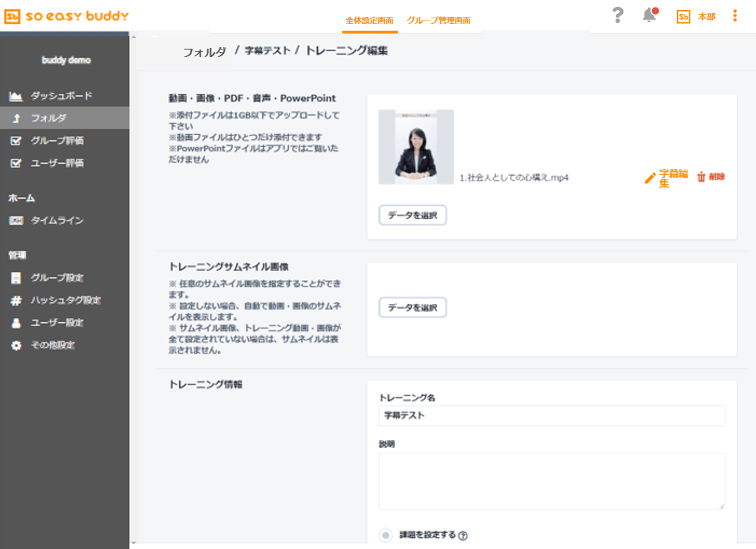Click the Sb account icon beside 本部

tap(683, 17)
